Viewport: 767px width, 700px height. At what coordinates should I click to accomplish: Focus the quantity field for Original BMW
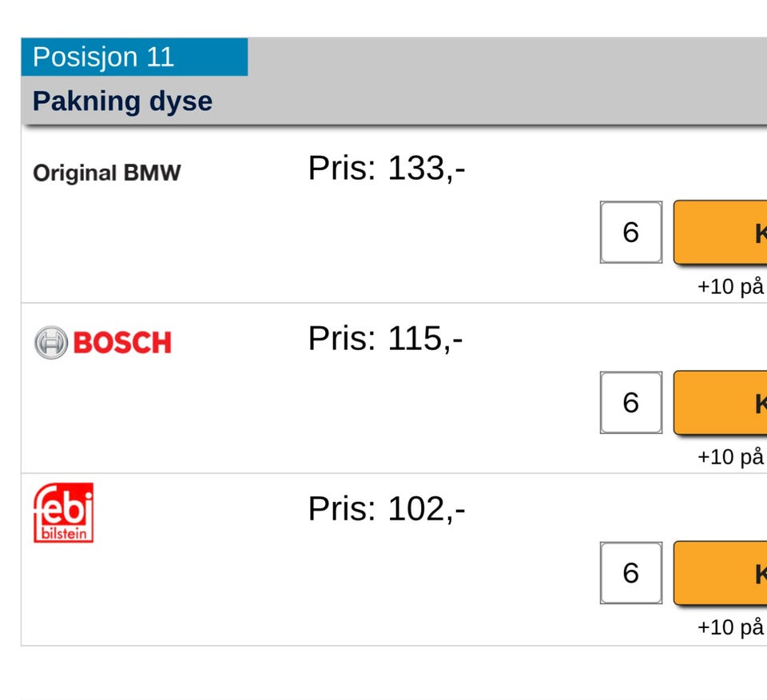click(630, 233)
